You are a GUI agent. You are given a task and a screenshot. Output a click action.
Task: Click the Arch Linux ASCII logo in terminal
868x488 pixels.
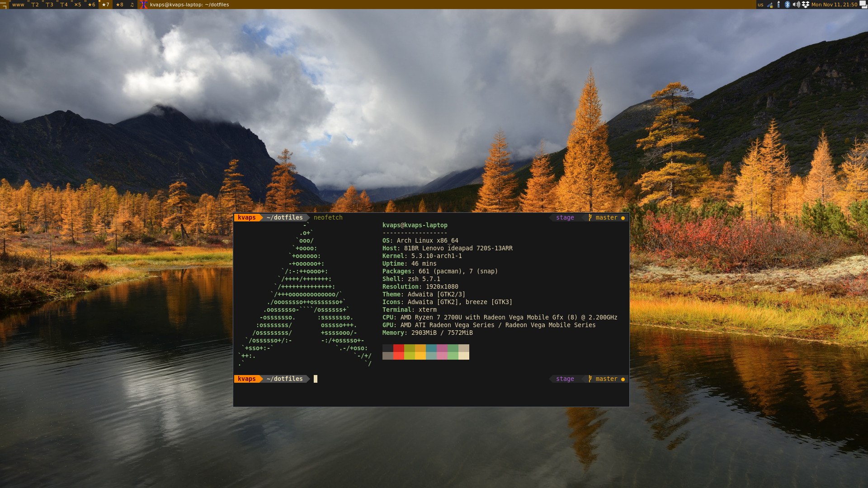click(305, 294)
